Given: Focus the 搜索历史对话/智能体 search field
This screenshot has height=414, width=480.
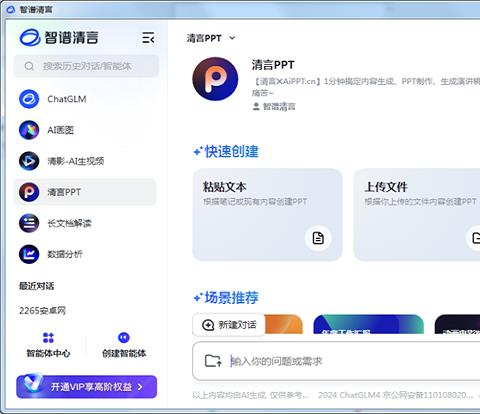Looking at the screenshot, I should tap(86, 66).
